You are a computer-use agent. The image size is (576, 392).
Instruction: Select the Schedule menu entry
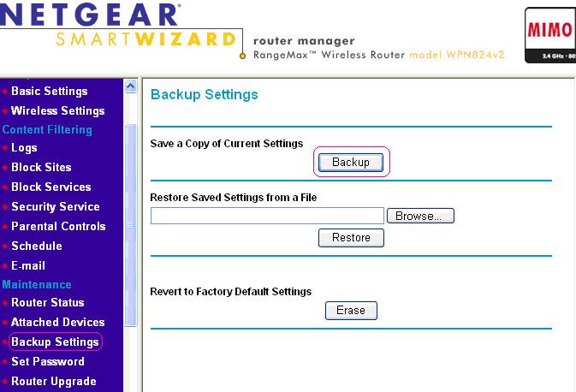(36, 246)
